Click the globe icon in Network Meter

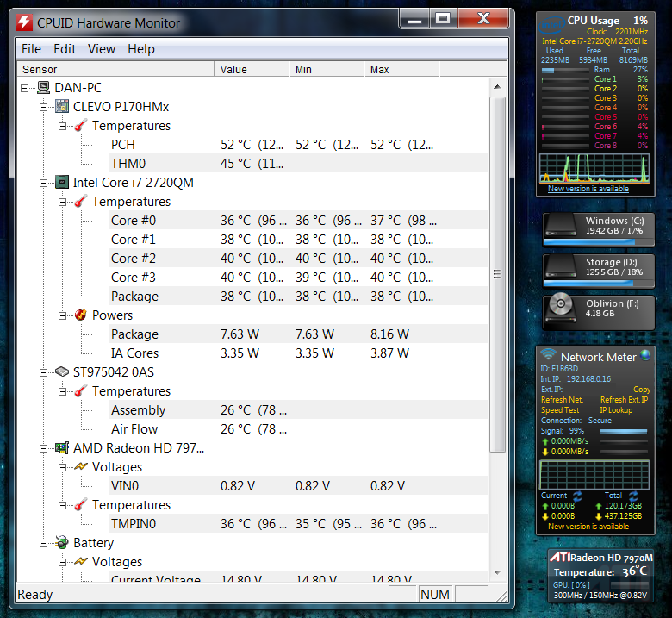pyautogui.click(x=645, y=354)
